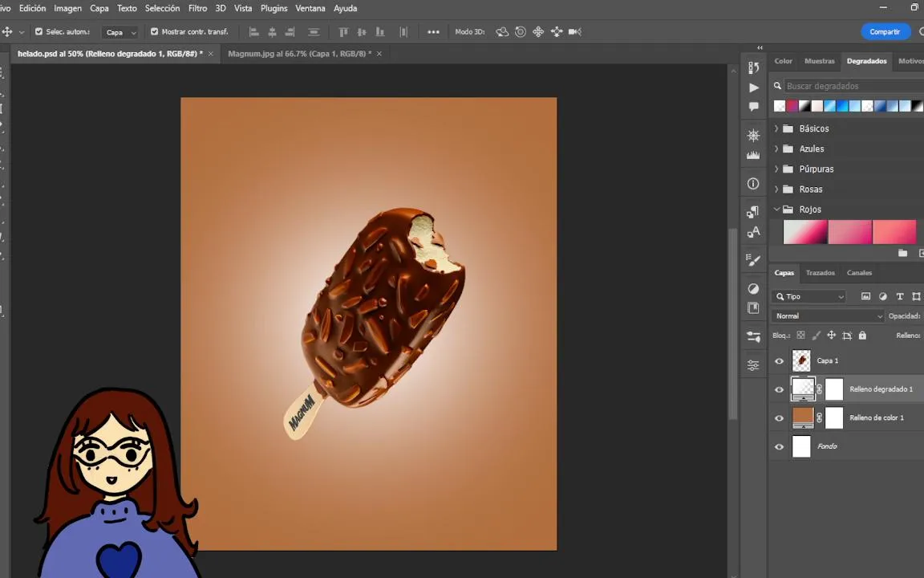This screenshot has width=924, height=578.
Task: Click align top edges icon
Action: click(x=343, y=32)
